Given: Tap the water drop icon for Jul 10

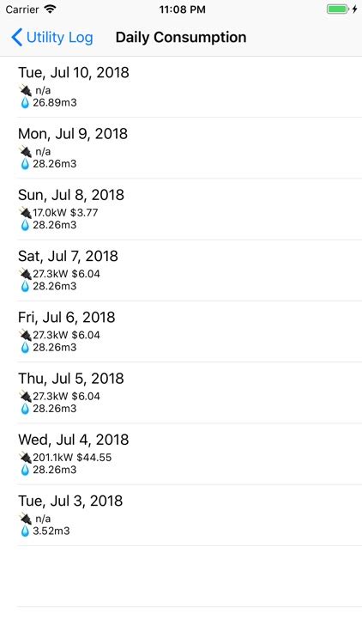Looking at the screenshot, I should point(25,102).
